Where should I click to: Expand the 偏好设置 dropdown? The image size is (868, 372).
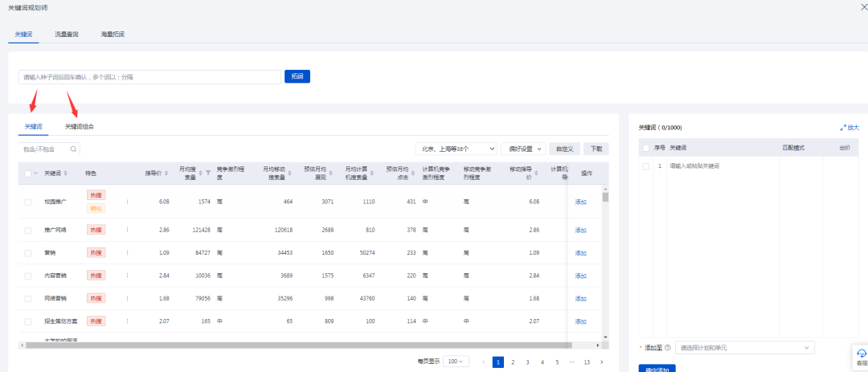[522, 149]
